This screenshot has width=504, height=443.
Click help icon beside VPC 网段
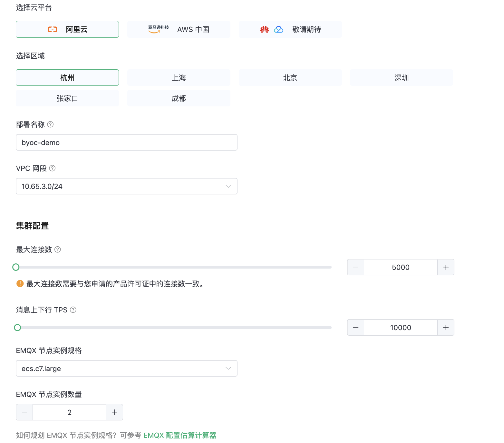[x=52, y=168]
